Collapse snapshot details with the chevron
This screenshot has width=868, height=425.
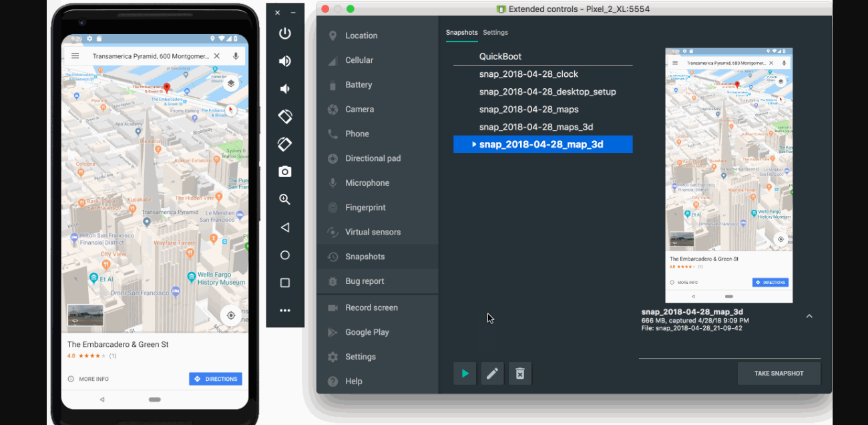click(809, 316)
